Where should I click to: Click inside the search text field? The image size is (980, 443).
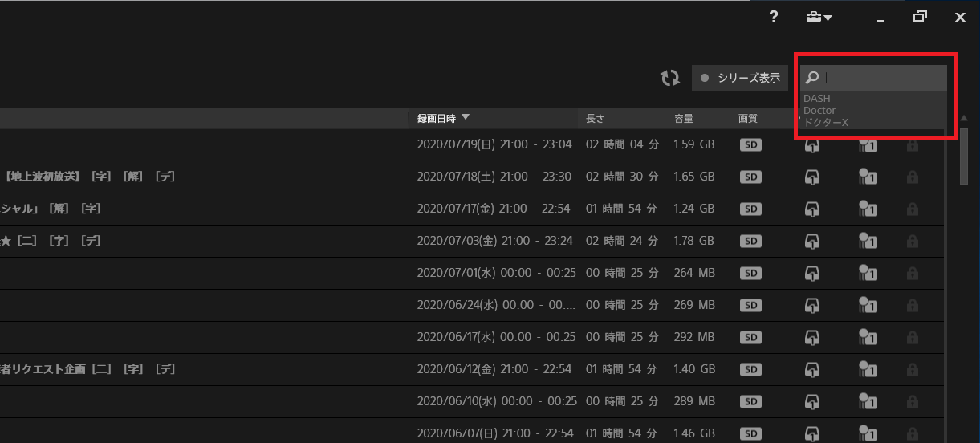[x=883, y=78]
